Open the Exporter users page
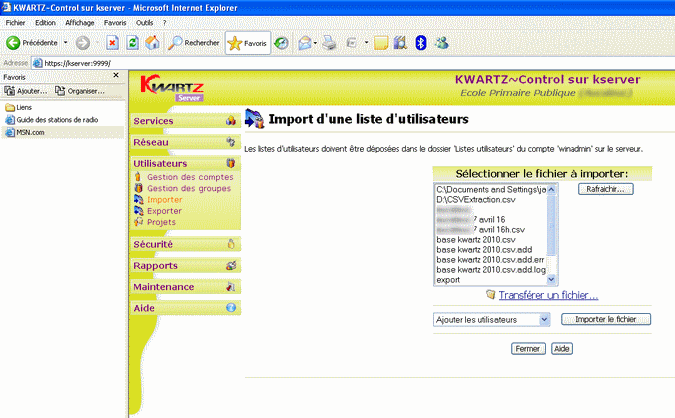This screenshot has height=418, width=675. coord(164,211)
